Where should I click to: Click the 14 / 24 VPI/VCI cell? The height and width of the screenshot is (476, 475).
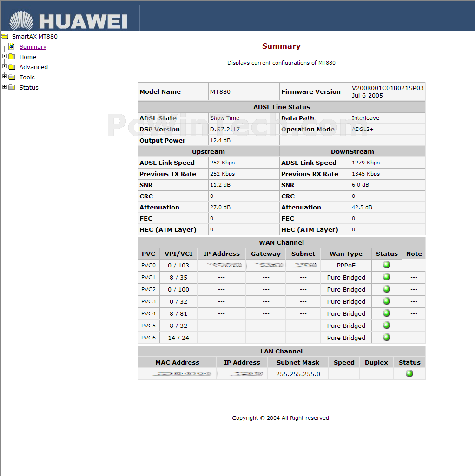178,338
